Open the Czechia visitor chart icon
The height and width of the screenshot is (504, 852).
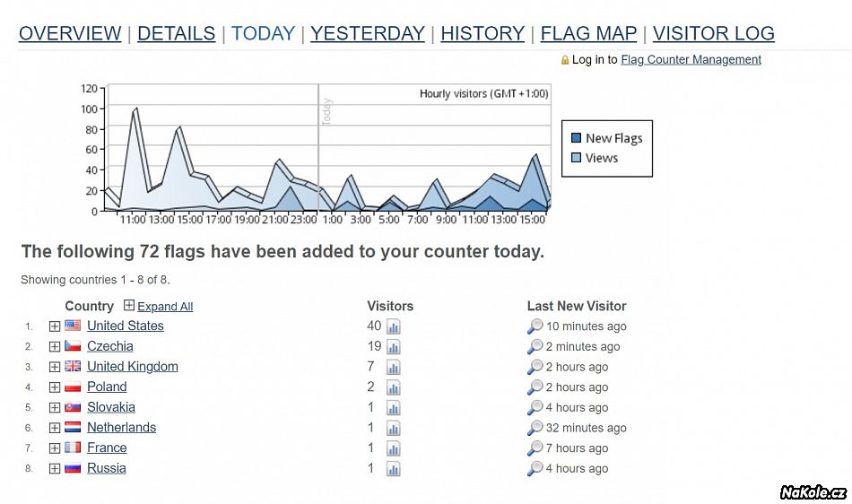(393, 347)
